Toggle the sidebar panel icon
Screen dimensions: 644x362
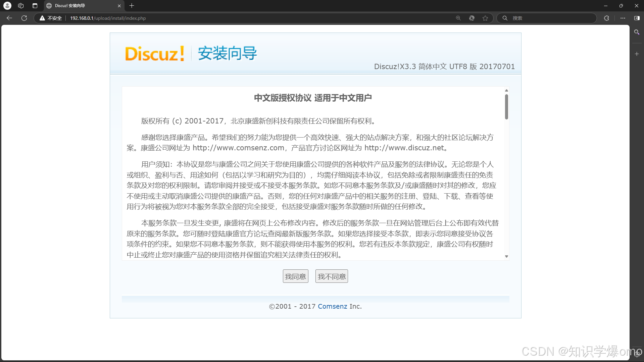pyautogui.click(x=637, y=18)
